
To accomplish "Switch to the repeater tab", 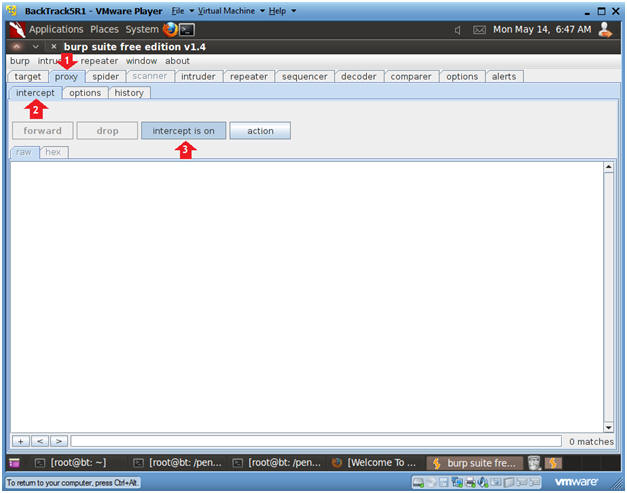I will click(249, 77).
